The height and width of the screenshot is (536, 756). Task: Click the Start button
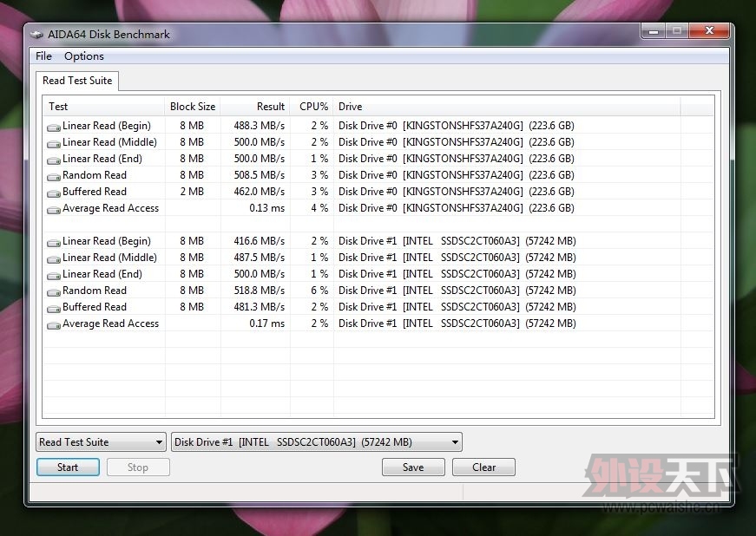point(68,467)
